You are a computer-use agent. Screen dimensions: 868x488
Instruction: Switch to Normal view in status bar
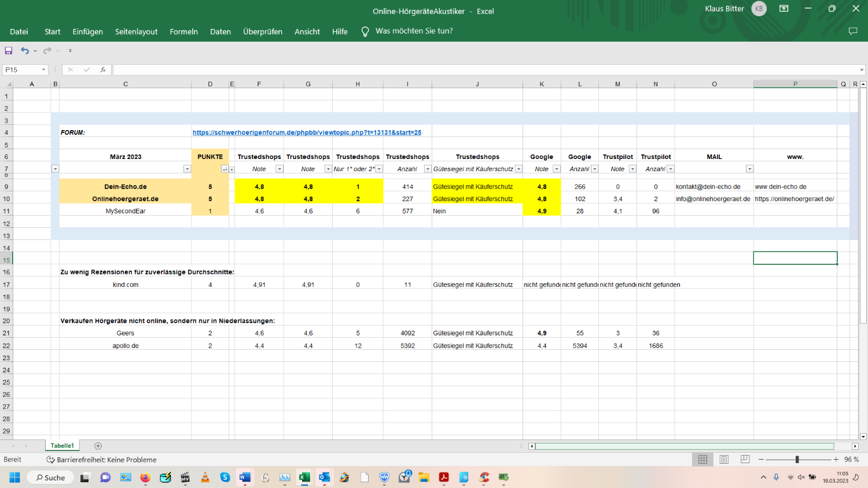click(703, 459)
